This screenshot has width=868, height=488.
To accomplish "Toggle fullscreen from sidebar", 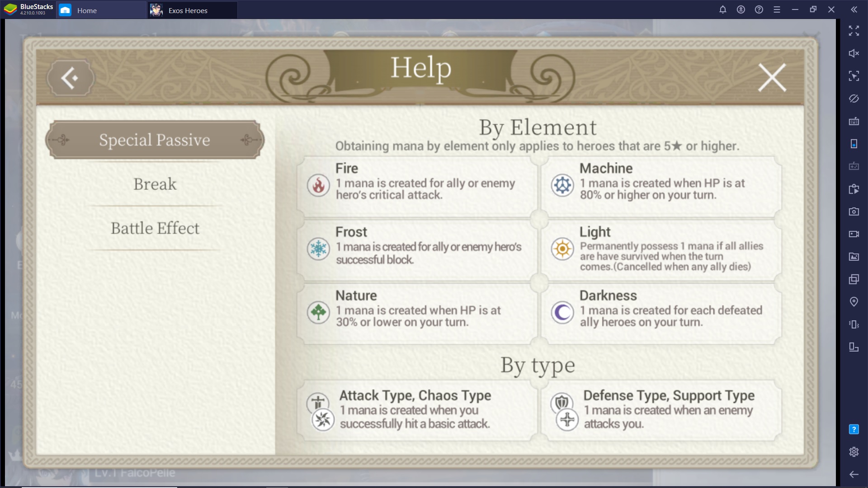I will click(x=854, y=31).
